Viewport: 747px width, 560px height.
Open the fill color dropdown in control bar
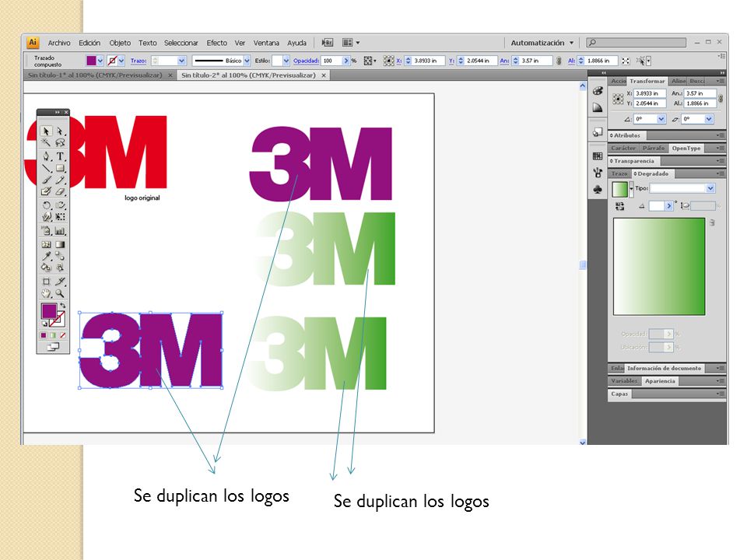coord(100,61)
